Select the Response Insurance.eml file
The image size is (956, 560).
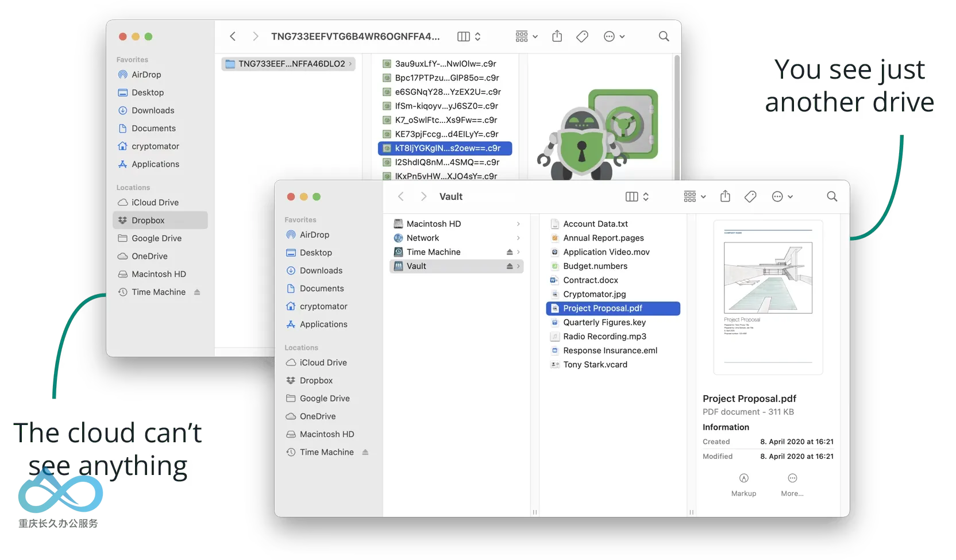[613, 350]
